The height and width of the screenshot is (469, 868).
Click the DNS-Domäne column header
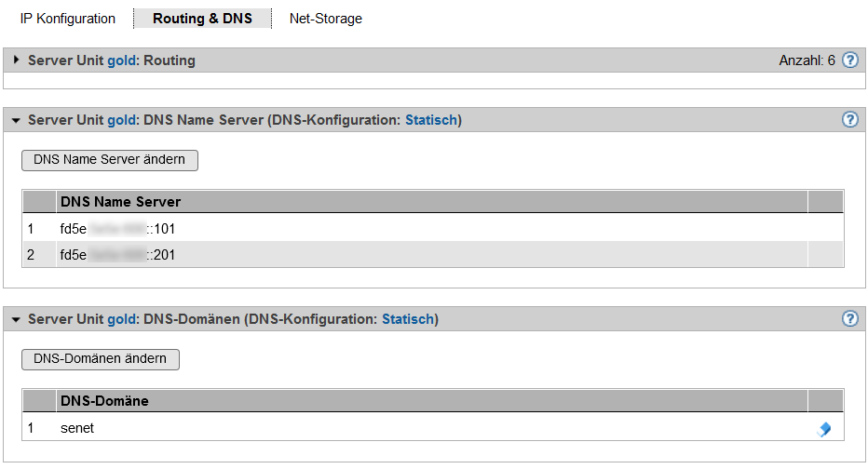pyautogui.click(x=104, y=401)
